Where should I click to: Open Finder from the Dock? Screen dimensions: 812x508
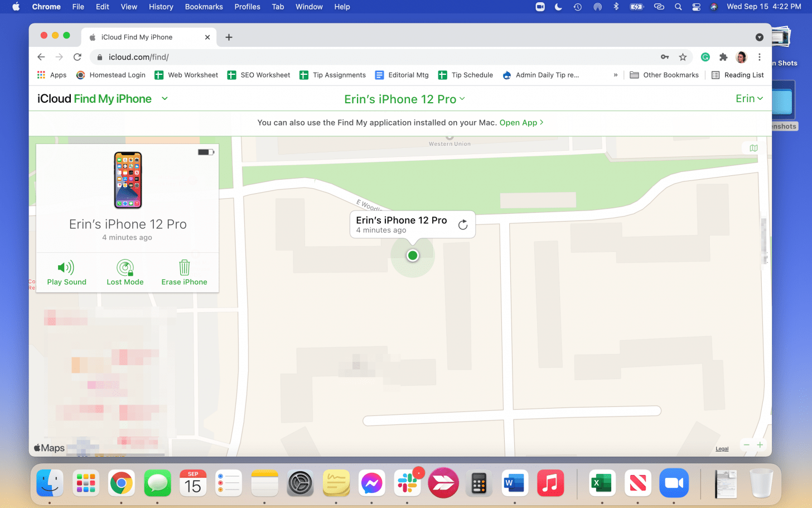coord(50,483)
